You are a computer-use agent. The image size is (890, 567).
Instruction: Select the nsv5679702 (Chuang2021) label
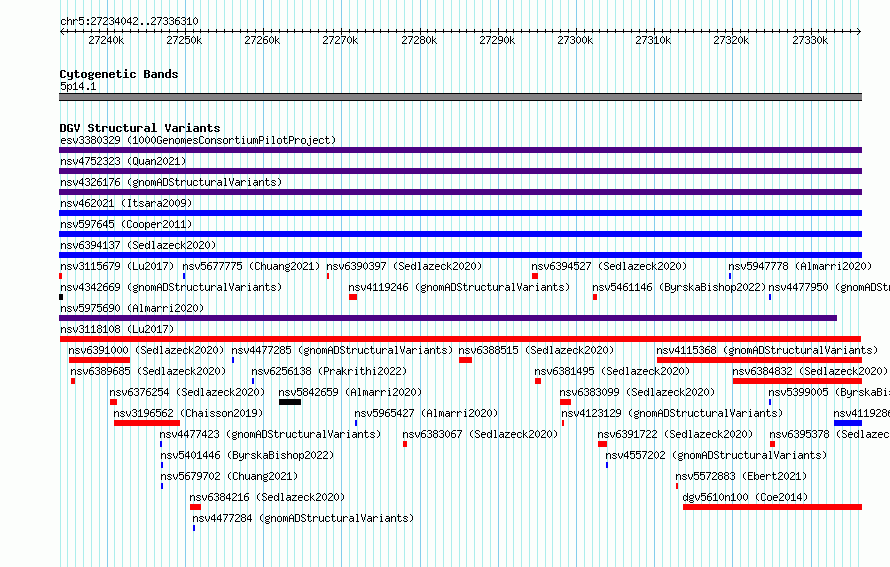click(229, 476)
